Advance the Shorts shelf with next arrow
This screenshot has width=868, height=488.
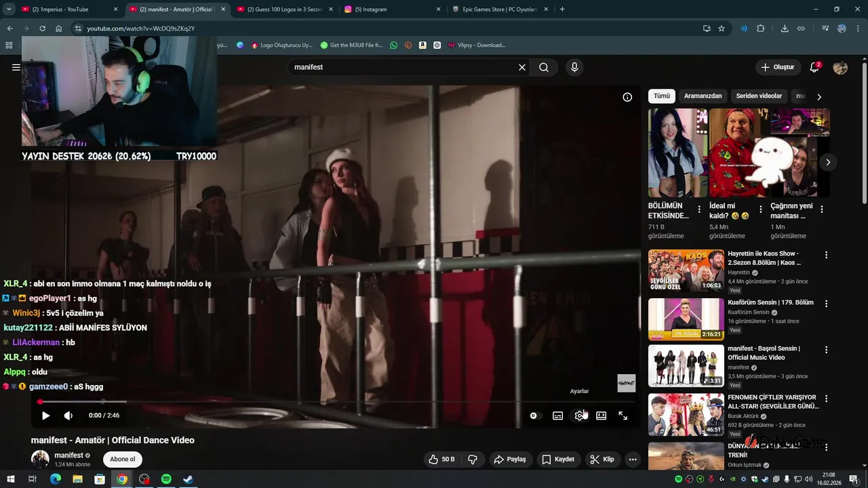point(828,162)
